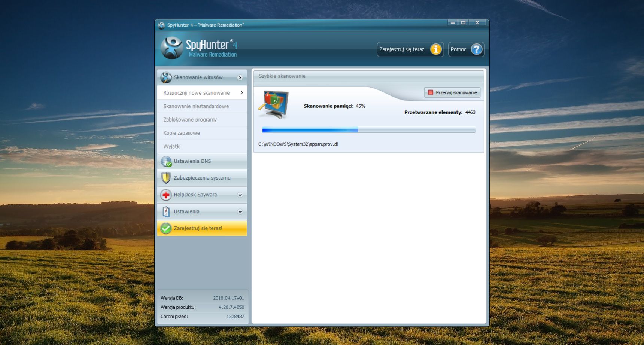Select Wyjątki in the sidebar
Image resolution: width=644 pixels, height=345 pixels.
coord(202,147)
